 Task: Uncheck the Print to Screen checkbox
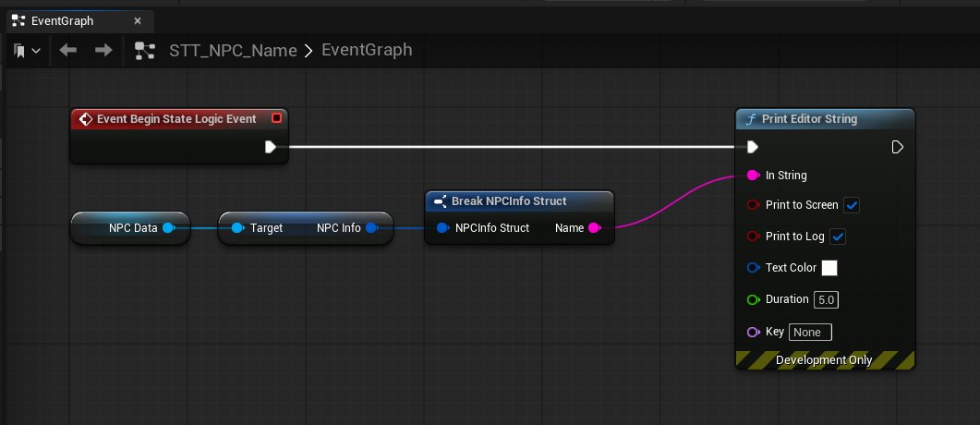852,204
